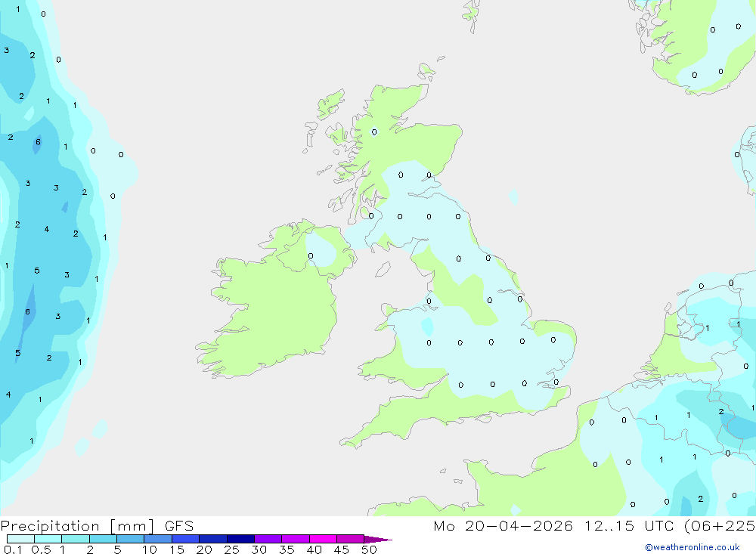Select the 35–40 mm legend swatch
This screenshot has height=554, width=756.
(296, 539)
